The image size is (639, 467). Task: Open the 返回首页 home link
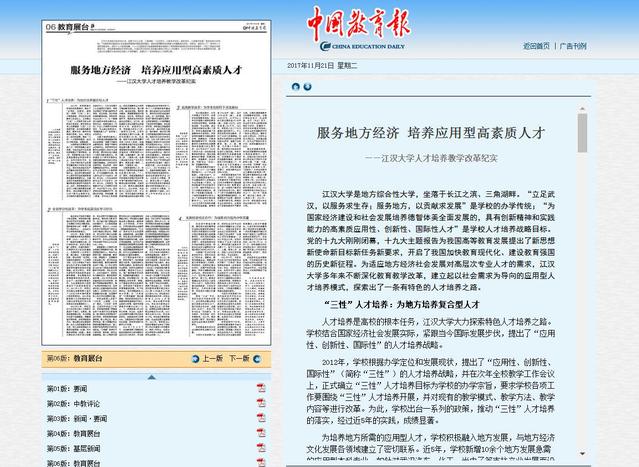536,46
